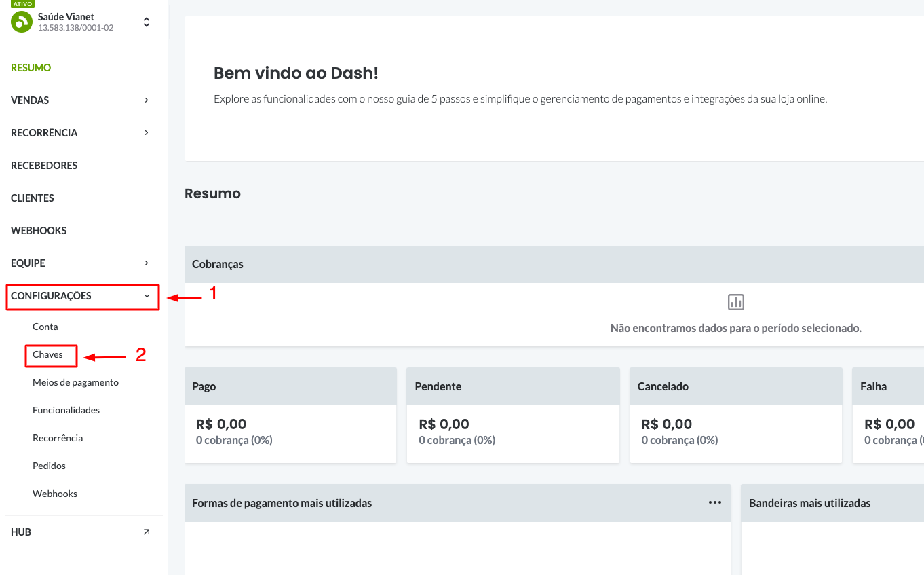
Task: Click the Saúde Vianet green logo icon
Action: click(22, 22)
